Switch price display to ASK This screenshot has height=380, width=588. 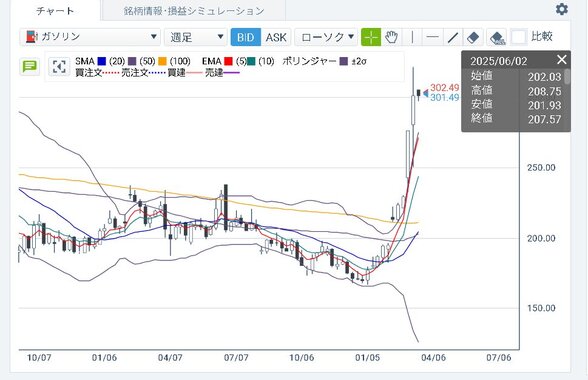pyautogui.click(x=276, y=37)
